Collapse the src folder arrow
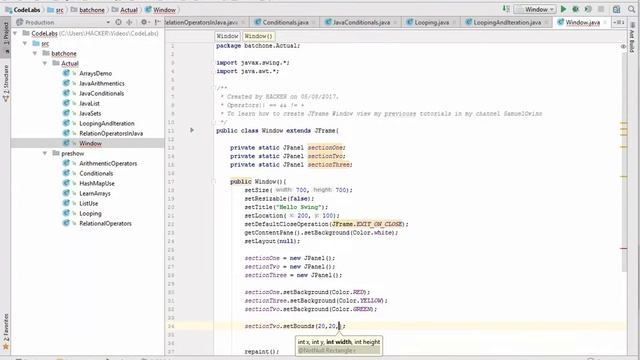The width and height of the screenshot is (640, 360). pos(25,43)
